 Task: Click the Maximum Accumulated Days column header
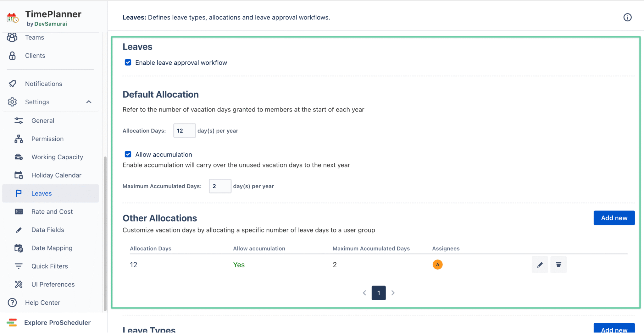click(x=371, y=248)
